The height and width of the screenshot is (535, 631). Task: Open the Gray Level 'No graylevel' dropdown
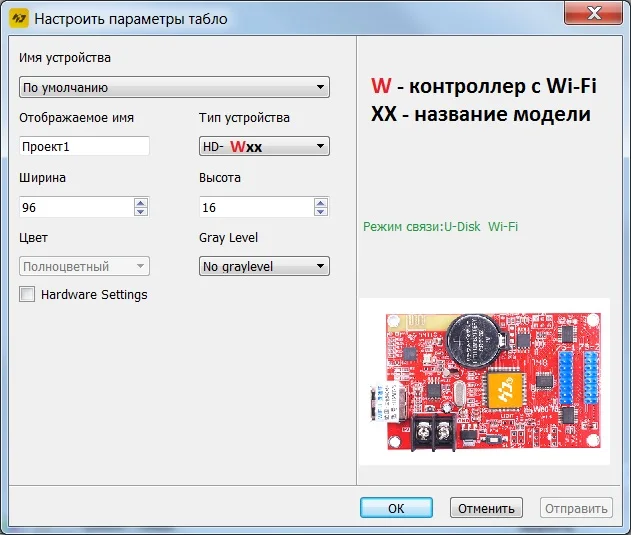[264, 266]
